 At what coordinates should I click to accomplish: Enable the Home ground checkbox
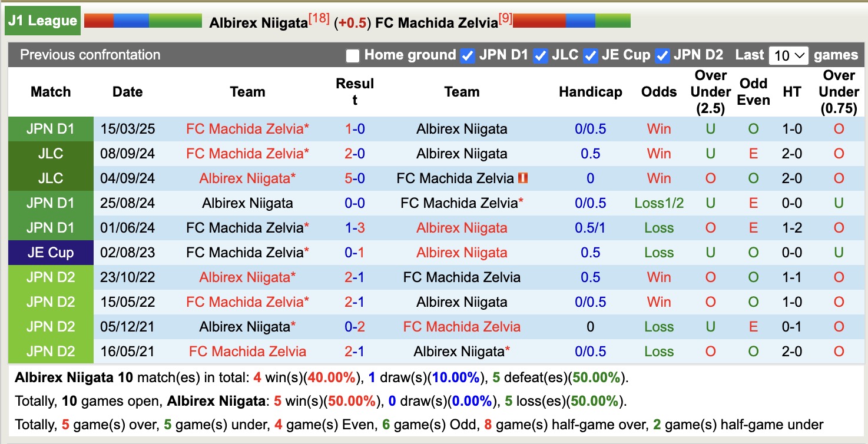pyautogui.click(x=353, y=56)
